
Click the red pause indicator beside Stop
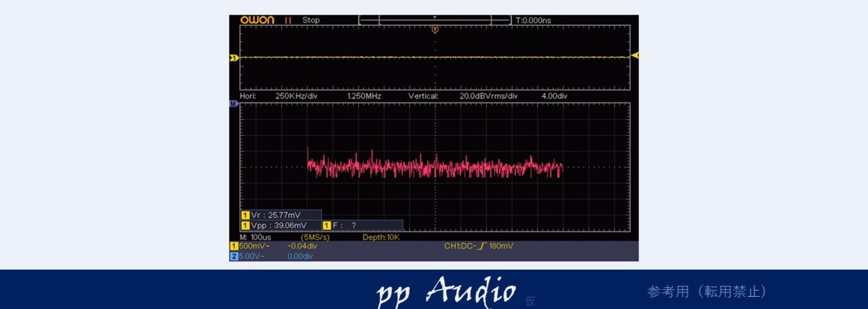pyautogui.click(x=288, y=20)
